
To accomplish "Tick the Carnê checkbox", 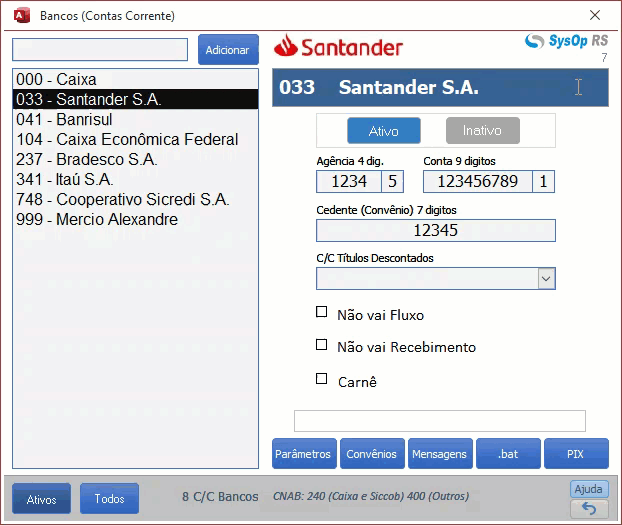I will (x=321, y=379).
